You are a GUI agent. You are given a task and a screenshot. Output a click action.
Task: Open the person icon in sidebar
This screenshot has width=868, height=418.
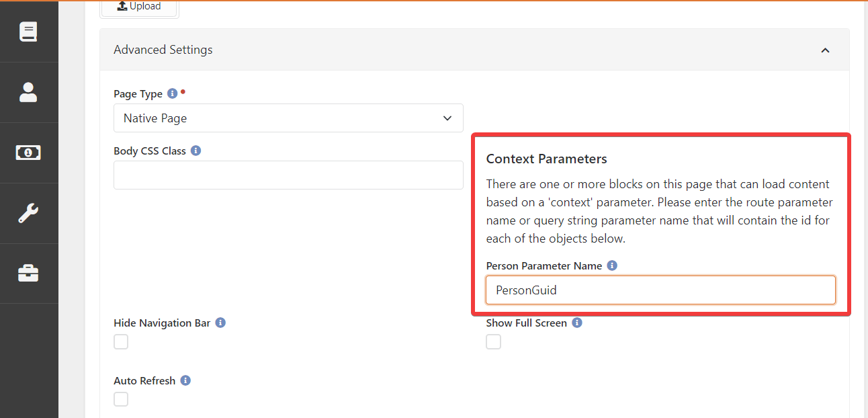(28, 92)
